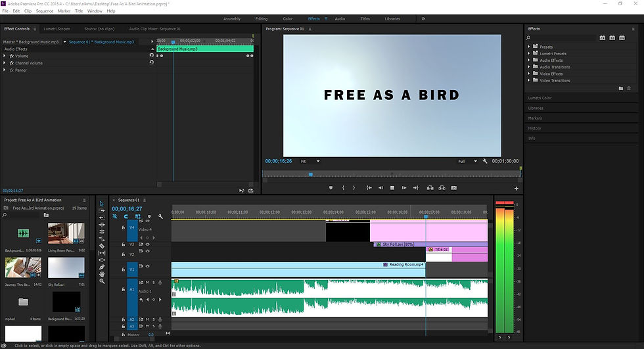Screen dimensions: 644x349
Task: Switch to the Color workspace
Action: click(x=288, y=18)
